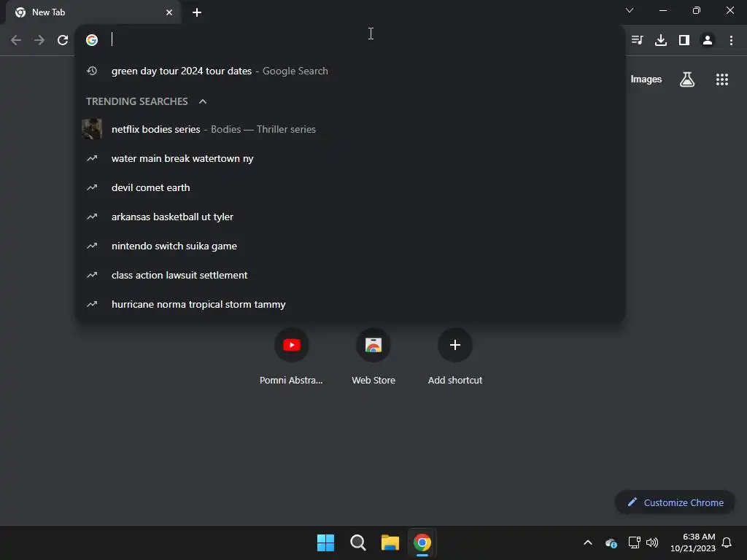This screenshot has width=747, height=560.
Task: Open notification bell in taskbar
Action: [x=727, y=542]
